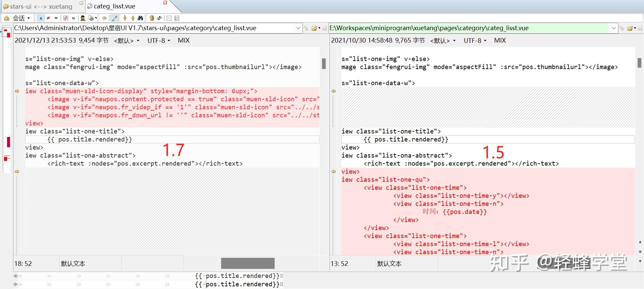Image resolution: width=644 pixels, height=289 pixels.
Task: Click left file date 2021/12/13 21:53:53
Action: click(x=46, y=41)
